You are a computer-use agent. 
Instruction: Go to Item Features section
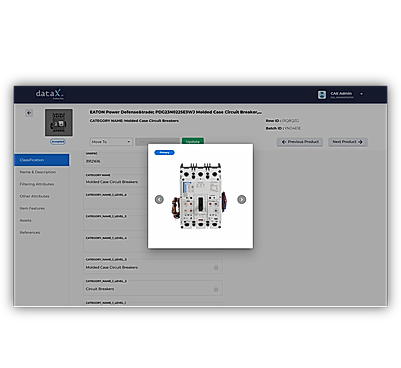32,208
